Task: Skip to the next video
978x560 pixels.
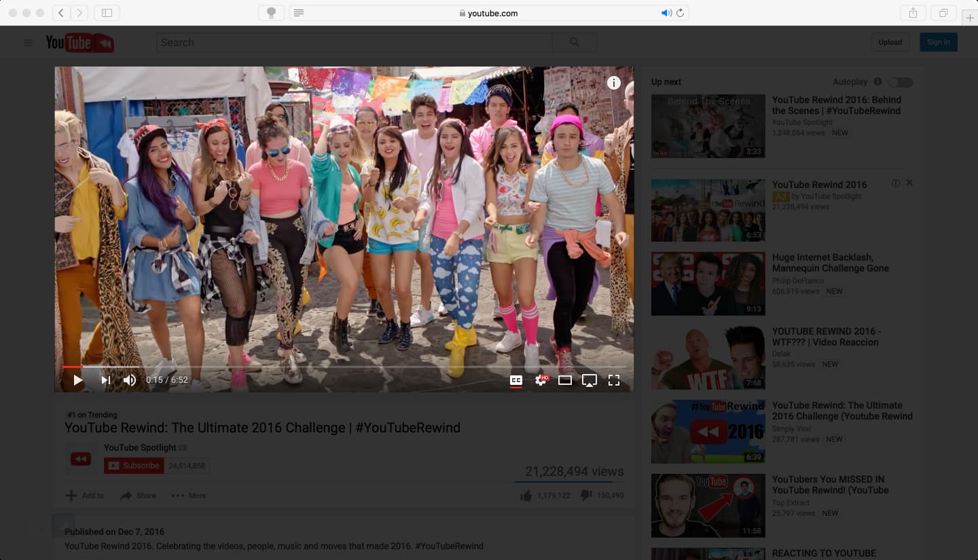Action: pyautogui.click(x=106, y=380)
